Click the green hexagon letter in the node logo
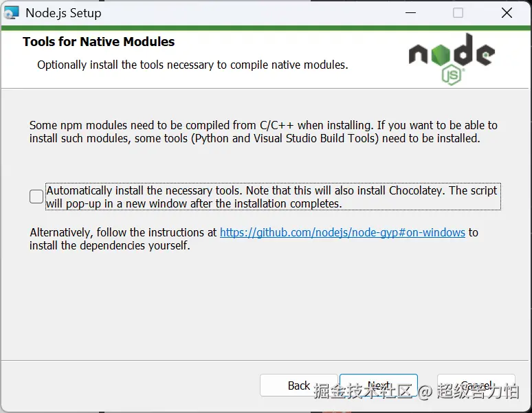The height and width of the screenshot is (413, 532). click(x=441, y=54)
